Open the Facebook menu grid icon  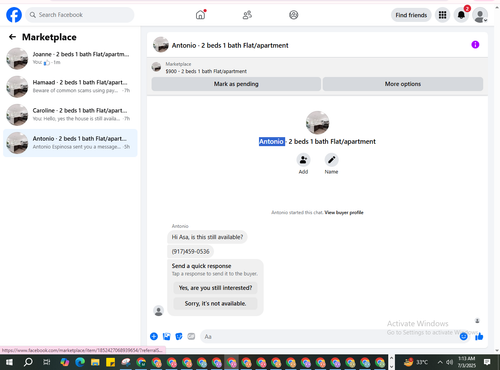pos(442,15)
